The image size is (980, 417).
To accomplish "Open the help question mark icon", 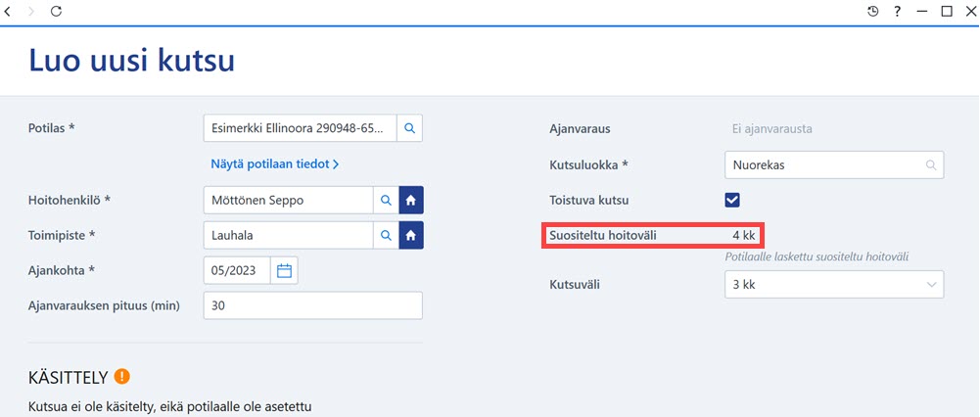I will point(897,11).
